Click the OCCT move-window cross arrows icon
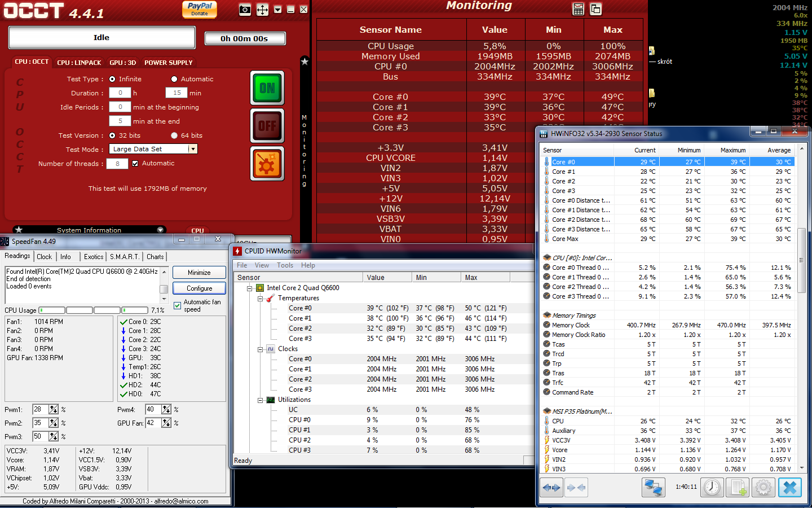Screen dimensions: 812x508 262,10
